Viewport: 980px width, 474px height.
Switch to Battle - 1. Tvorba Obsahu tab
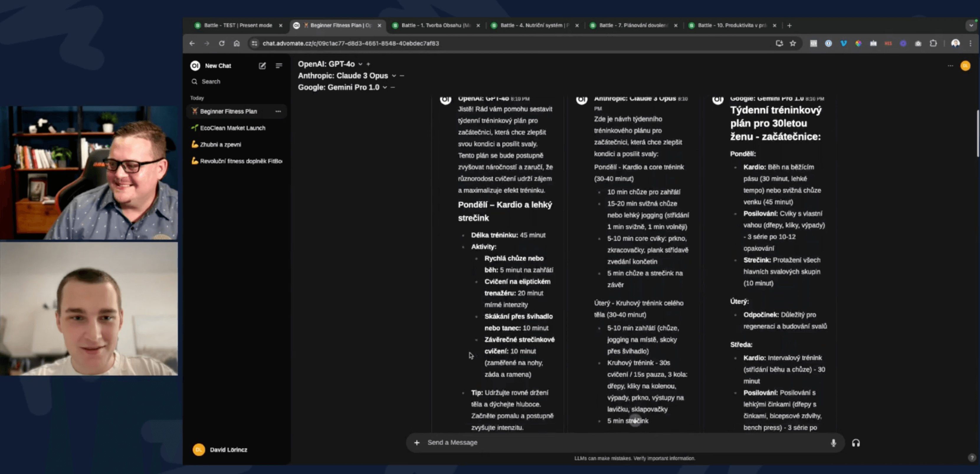(436, 25)
